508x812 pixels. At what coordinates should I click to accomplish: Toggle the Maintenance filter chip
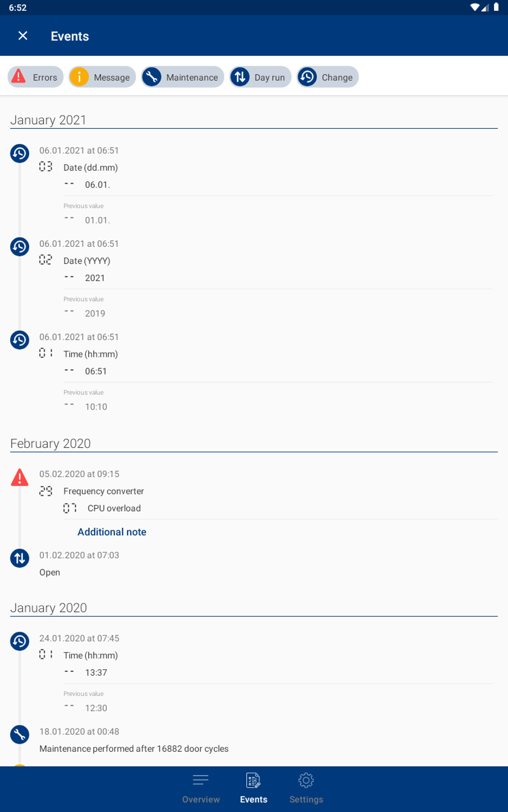click(183, 77)
